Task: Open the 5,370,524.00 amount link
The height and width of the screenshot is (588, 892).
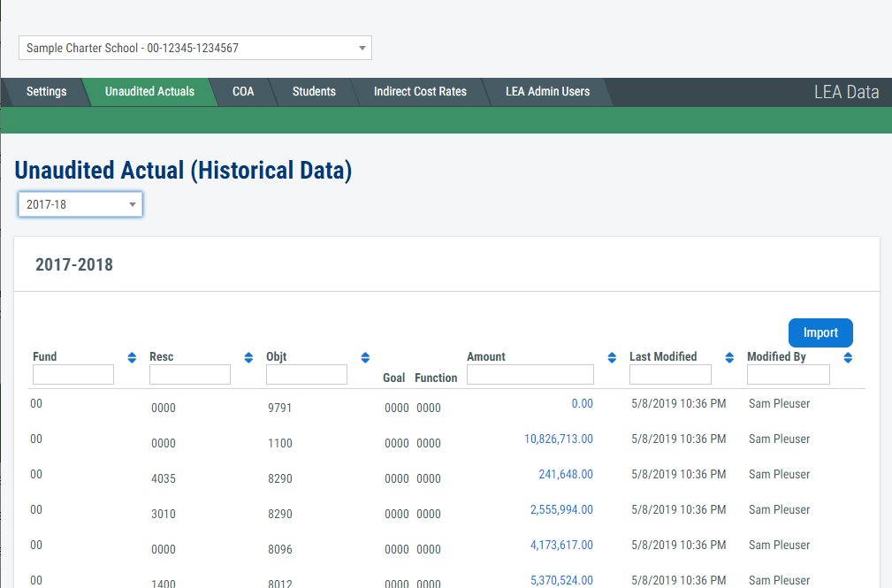Action: (561, 580)
